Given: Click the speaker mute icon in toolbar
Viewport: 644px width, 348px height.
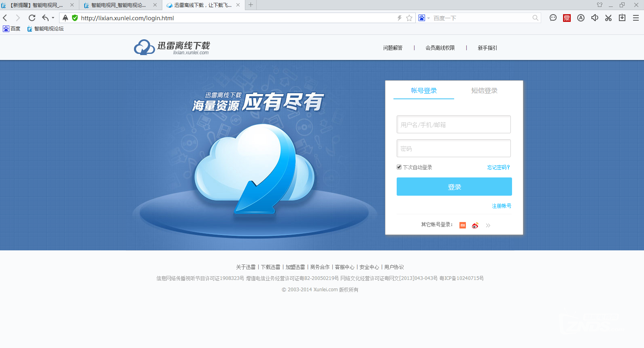Looking at the screenshot, I should (595, 18).
